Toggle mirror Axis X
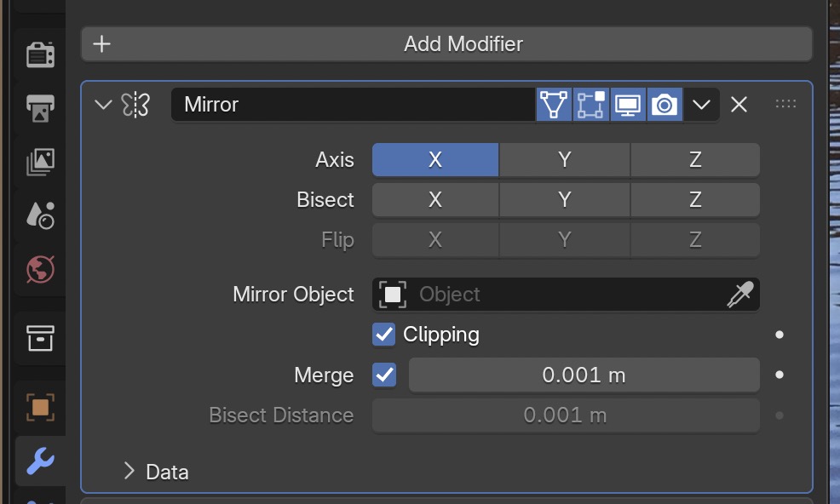The height and width of the screenshot is (504, 840). [435, 159]
